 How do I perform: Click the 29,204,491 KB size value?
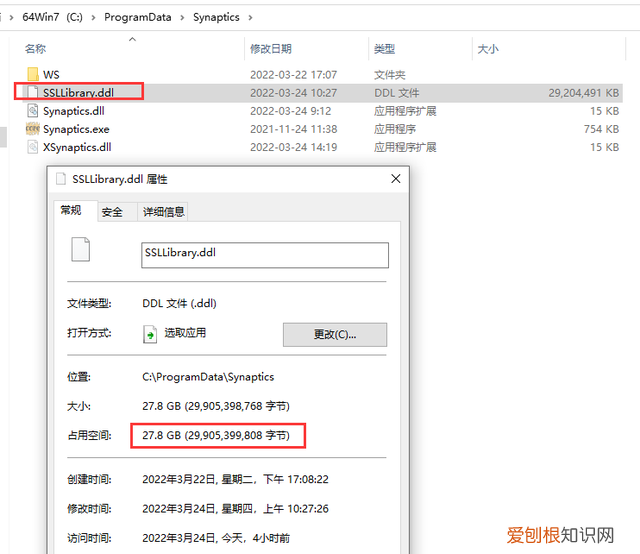(x=584, y=93)
